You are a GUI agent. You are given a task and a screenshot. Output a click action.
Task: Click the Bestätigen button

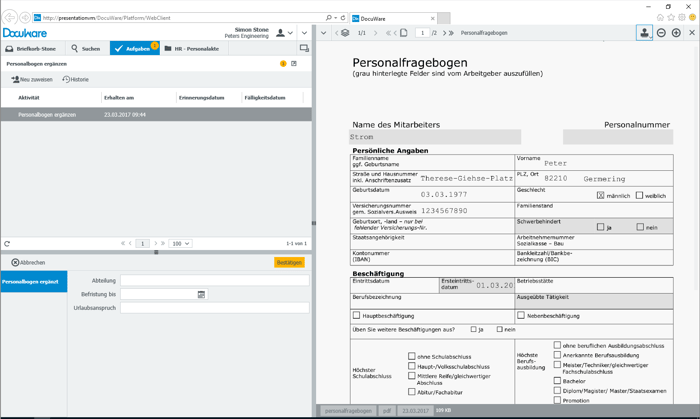[289, 263]
